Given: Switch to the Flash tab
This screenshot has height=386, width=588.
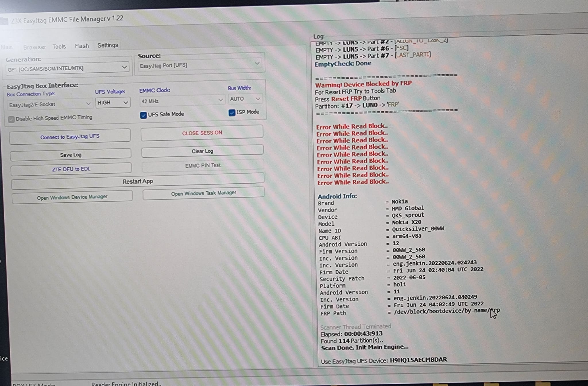Looking at the screenshot, I should (82, 46).
